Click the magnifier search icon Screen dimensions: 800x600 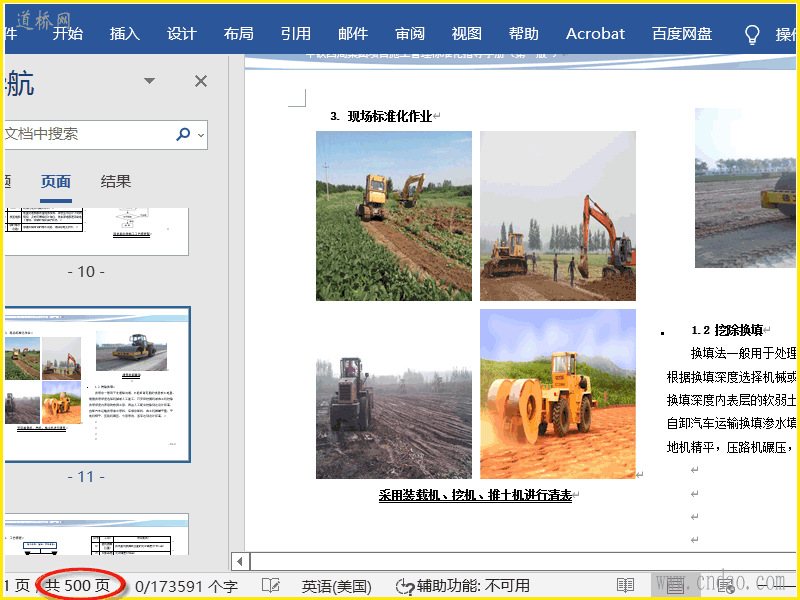[183, 134]
